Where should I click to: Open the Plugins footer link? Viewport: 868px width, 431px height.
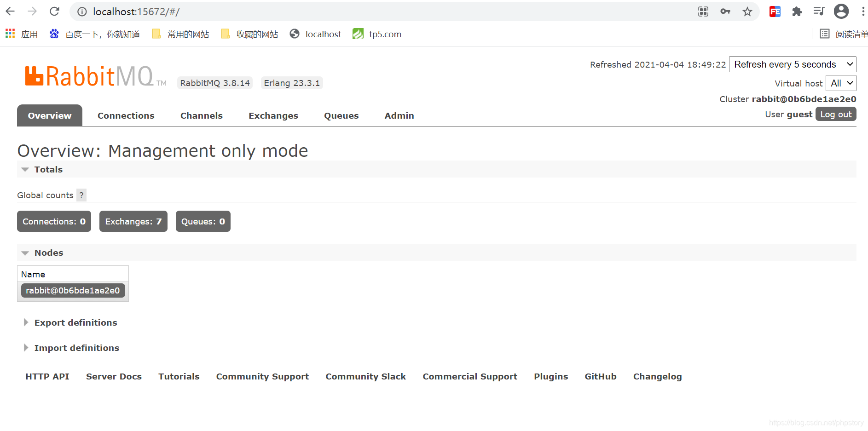(551, 376)
